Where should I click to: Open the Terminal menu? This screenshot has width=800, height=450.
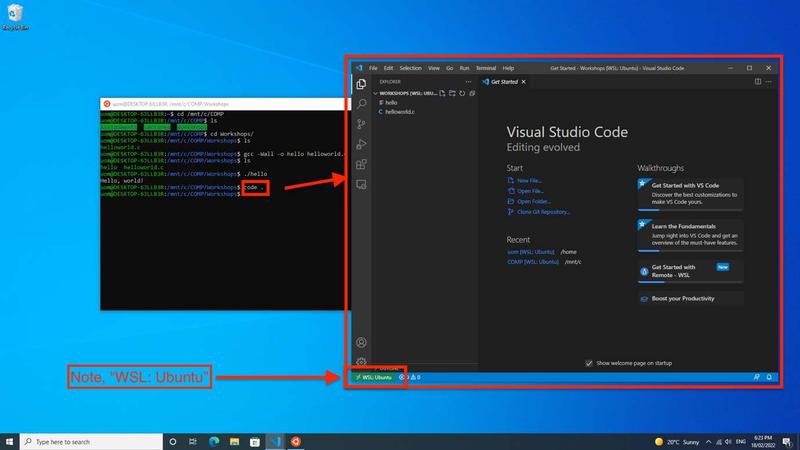click(x=486, y=68)
